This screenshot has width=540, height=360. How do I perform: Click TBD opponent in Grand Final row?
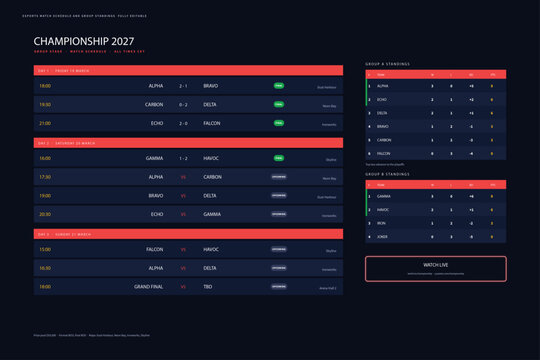(x=208, y=287)
